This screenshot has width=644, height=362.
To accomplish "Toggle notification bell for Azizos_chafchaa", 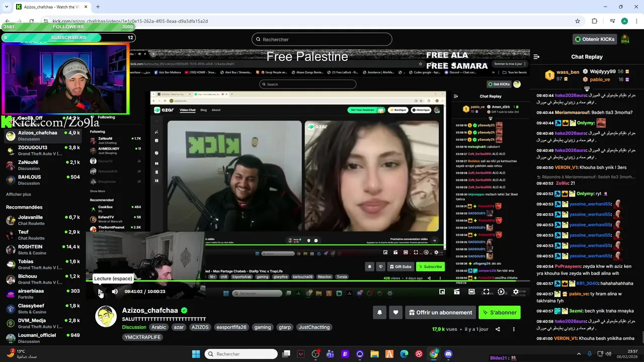I will (380, 312).
